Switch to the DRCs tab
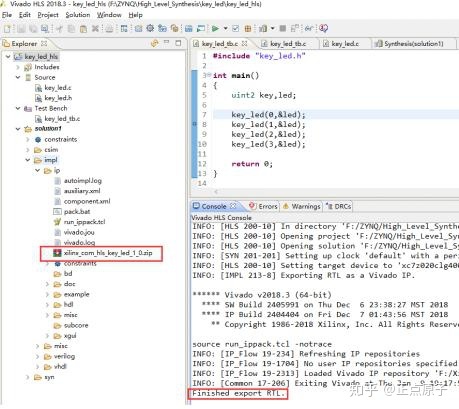Screen dimensions: 459x409 339,206
